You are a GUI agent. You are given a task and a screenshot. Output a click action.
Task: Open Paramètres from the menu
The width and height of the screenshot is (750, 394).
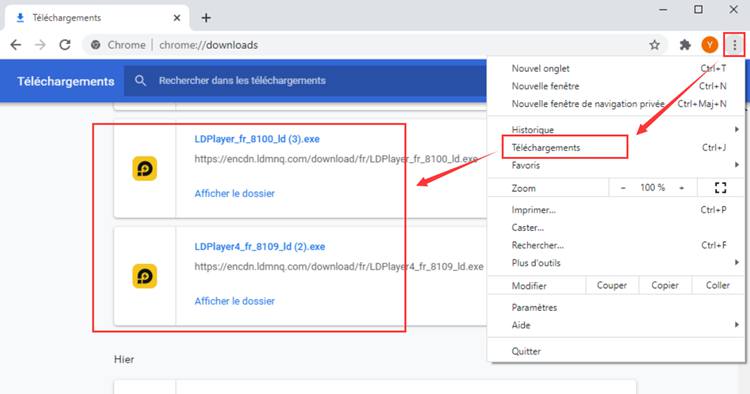(616, 307)
